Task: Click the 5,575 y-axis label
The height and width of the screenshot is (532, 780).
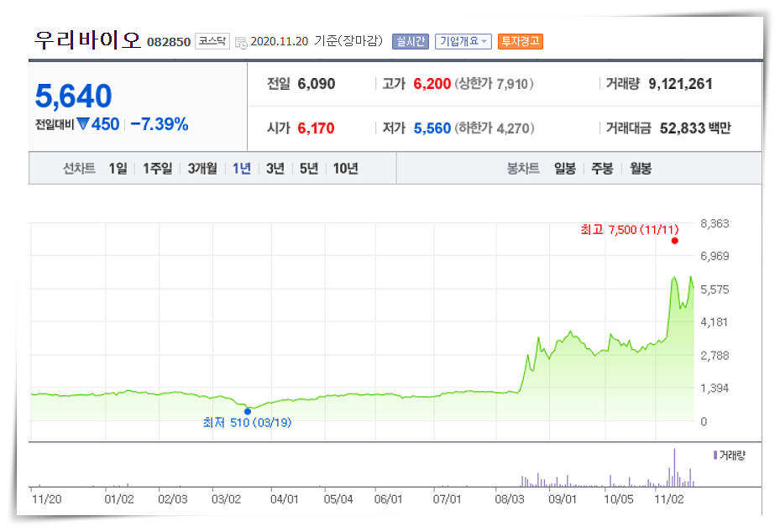Action: pos(715,289)
